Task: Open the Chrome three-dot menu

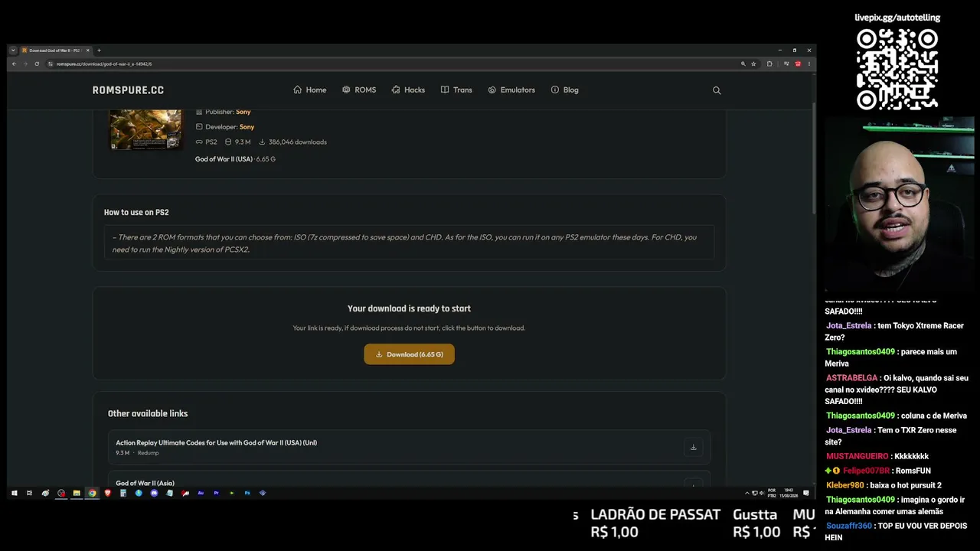Action: point(809,64)
